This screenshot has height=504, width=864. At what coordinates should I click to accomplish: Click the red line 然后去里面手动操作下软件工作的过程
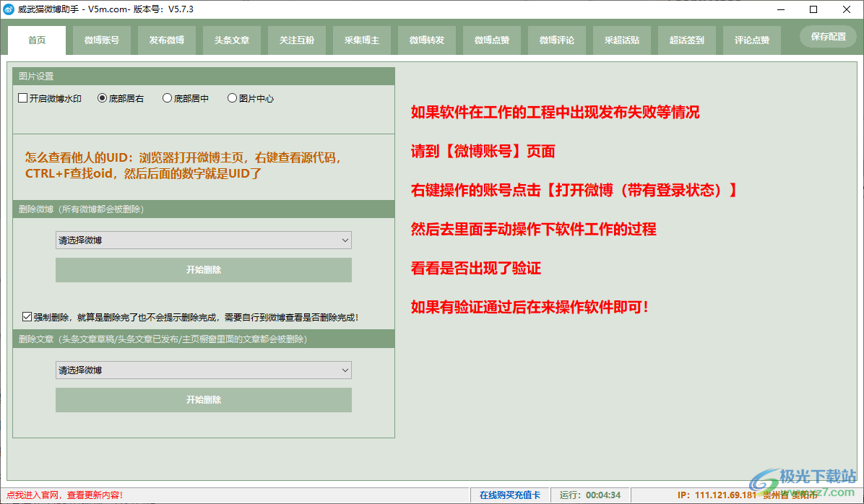(533, 229)
